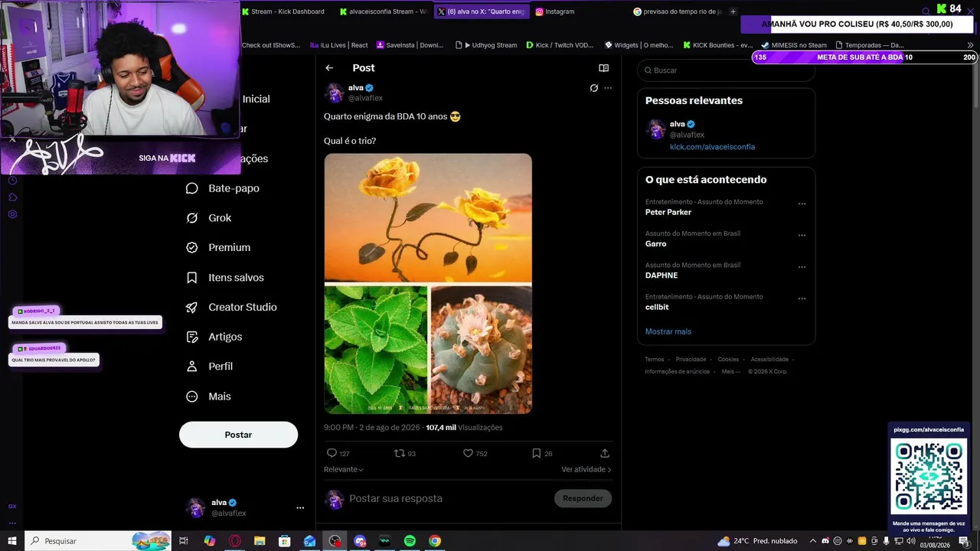Expand the bookmarks overflow chevron
The image size is (980, 551).
(x=971, y=45)
